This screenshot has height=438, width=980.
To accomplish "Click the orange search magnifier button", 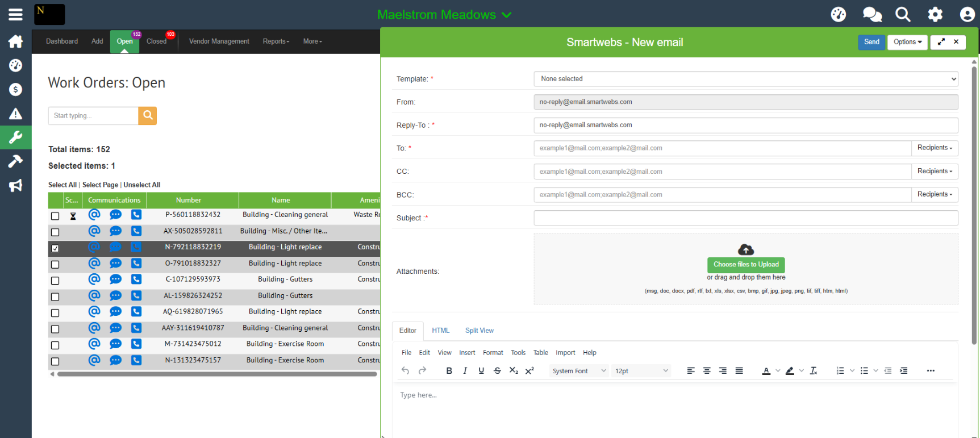I will (x=148, y=115).
